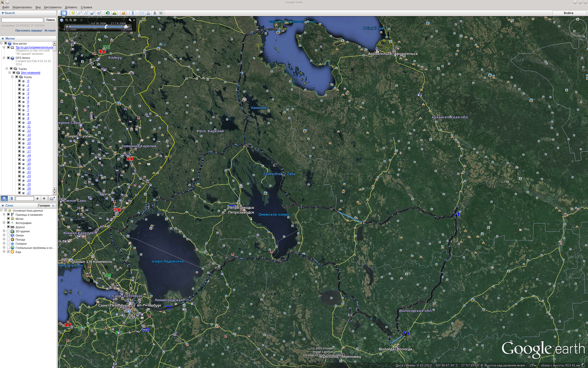588x368 pixels.
Task: Add an image overlay from the toolbar
Action: [x=93, y=13]
